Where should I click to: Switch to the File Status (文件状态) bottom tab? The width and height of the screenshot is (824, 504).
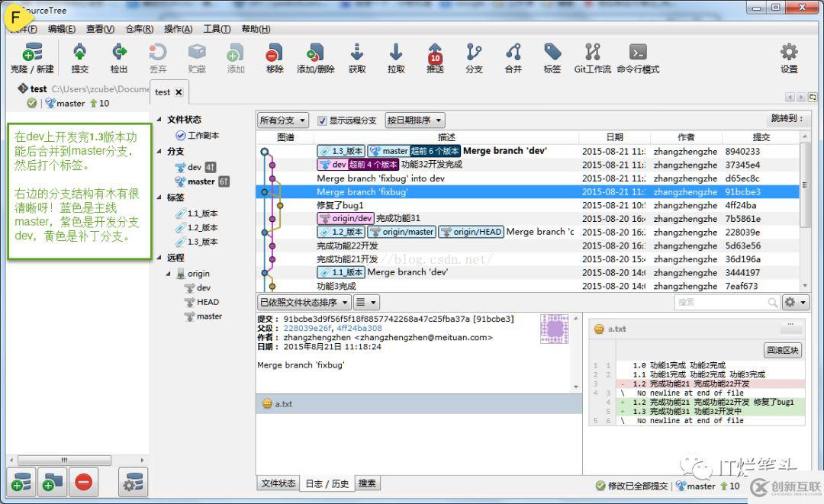[278, 483]
